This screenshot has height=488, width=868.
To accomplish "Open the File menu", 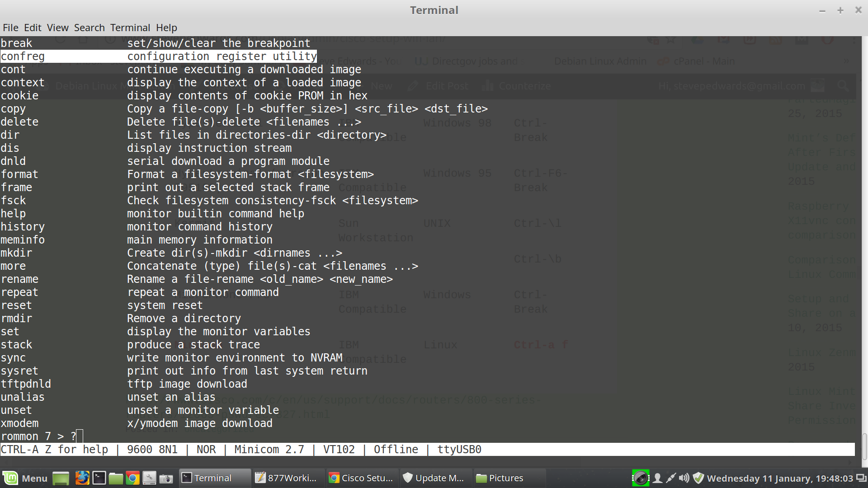I will pyautogui.click(x=10, y=28).
